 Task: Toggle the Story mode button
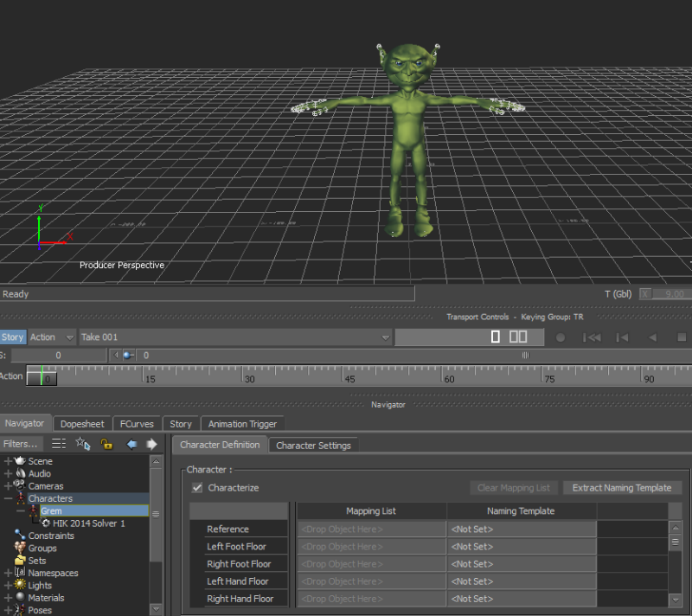[13, 337]
